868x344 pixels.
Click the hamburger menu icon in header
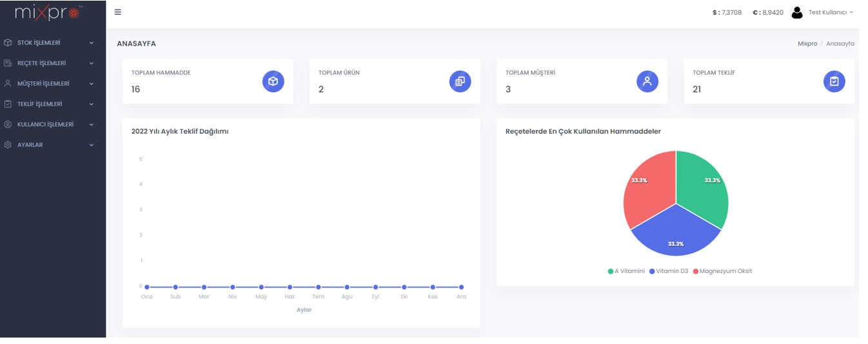tap(117, 12)
